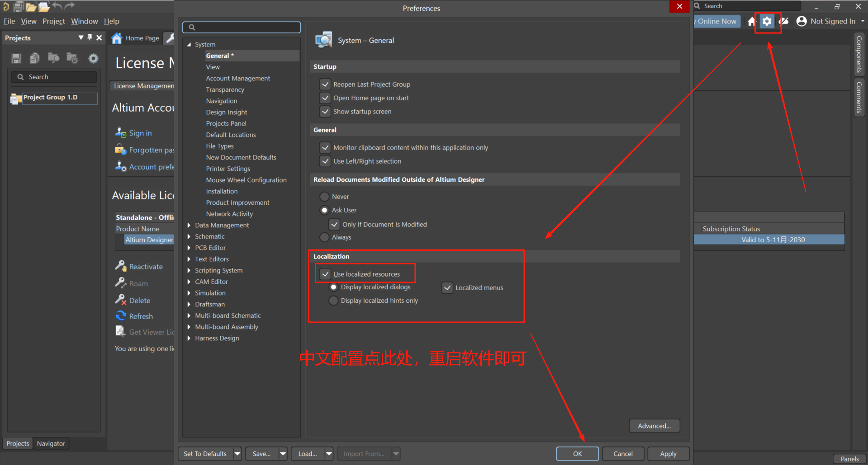The height and width of the screenshot is (465, 868).
Task: Click the Save icon in Projects panel toolbar
Action: [x=16, y=58]
